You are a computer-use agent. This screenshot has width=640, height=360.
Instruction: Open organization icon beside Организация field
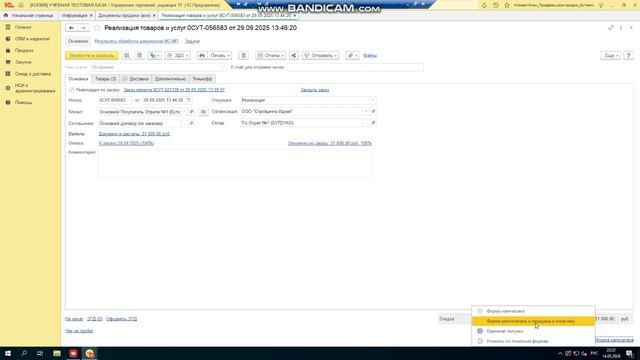point(373,111)
